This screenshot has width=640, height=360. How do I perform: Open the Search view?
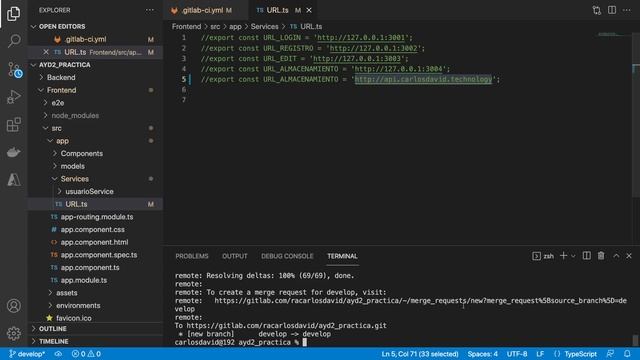point(13,41)
